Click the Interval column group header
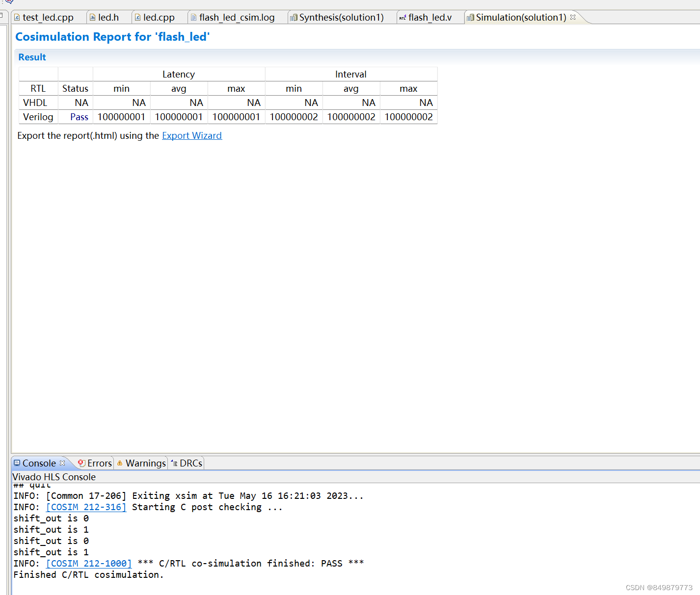 coord(351,75)
